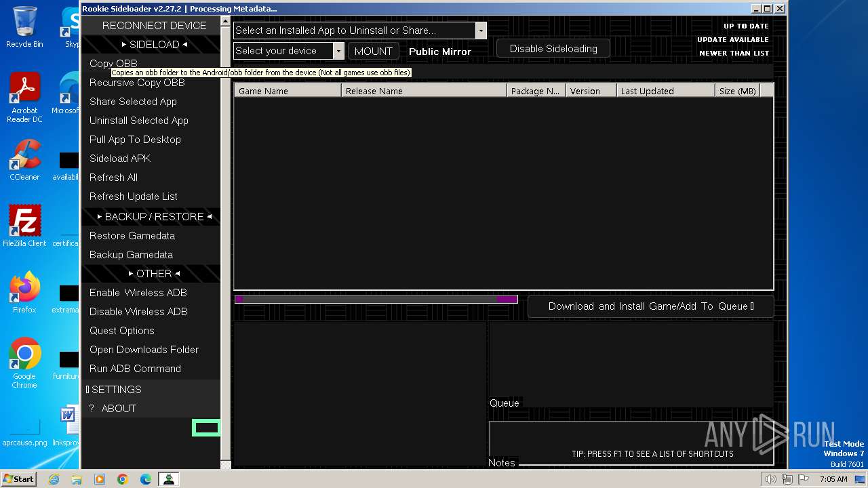Open the Recycle Bin desktop icon
Image resolution: width=868 pixels, height=488 pixels.
24,27
